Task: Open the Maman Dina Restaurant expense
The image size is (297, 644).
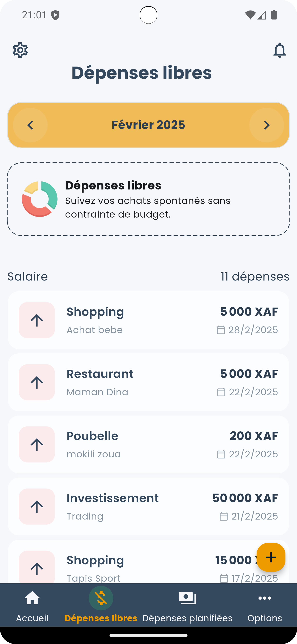Action: tap(148, 382)
